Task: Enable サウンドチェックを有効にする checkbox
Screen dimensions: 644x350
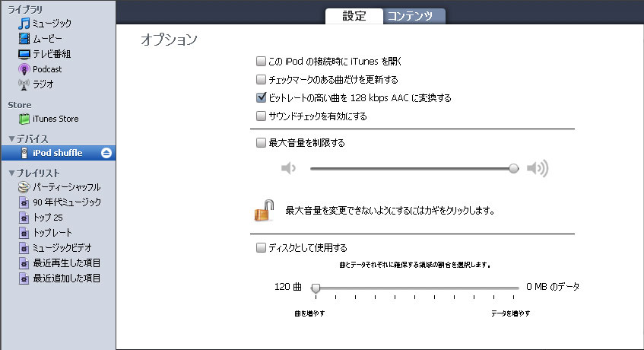Action: click(261, 116)
